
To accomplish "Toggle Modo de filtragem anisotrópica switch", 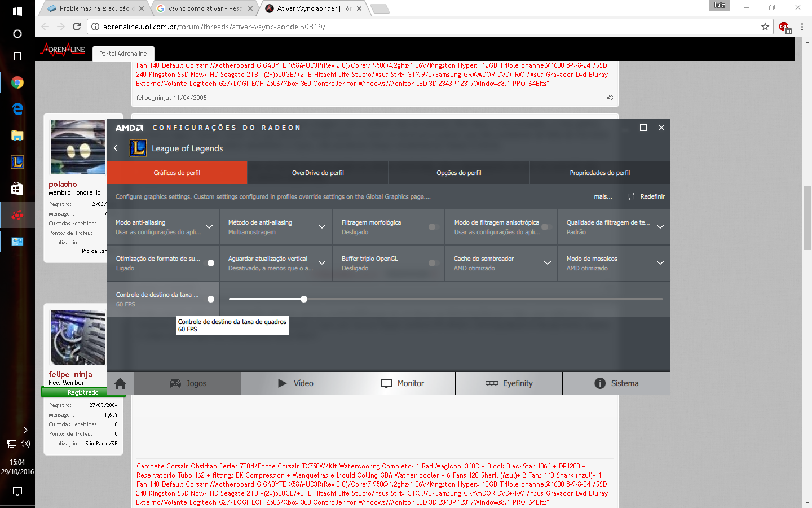I will point(546,227).
